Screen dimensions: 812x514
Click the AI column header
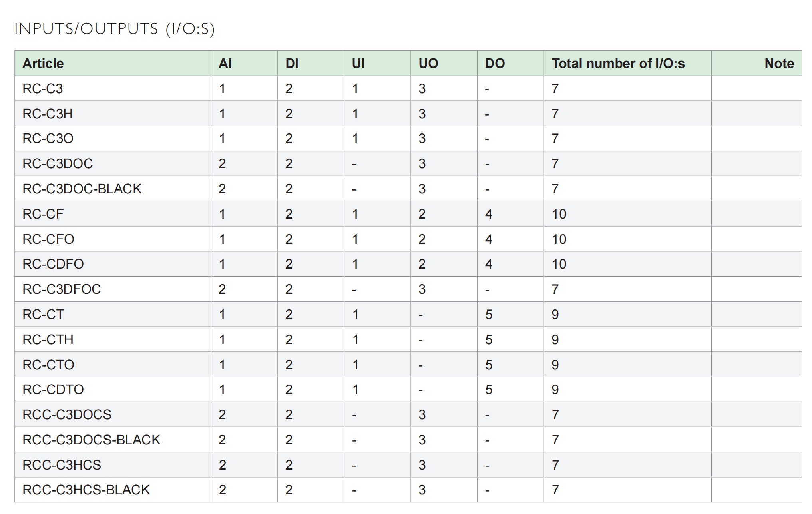coord(225,64)
